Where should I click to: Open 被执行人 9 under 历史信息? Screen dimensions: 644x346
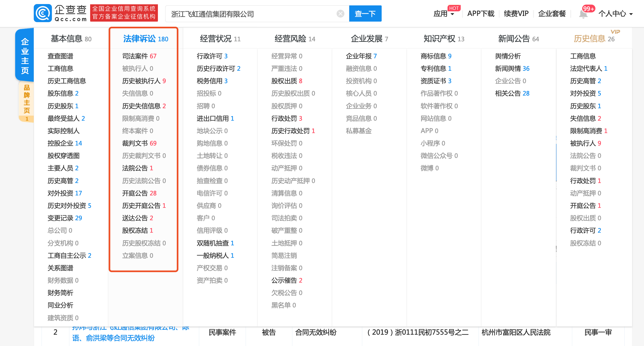click(585, 143)
